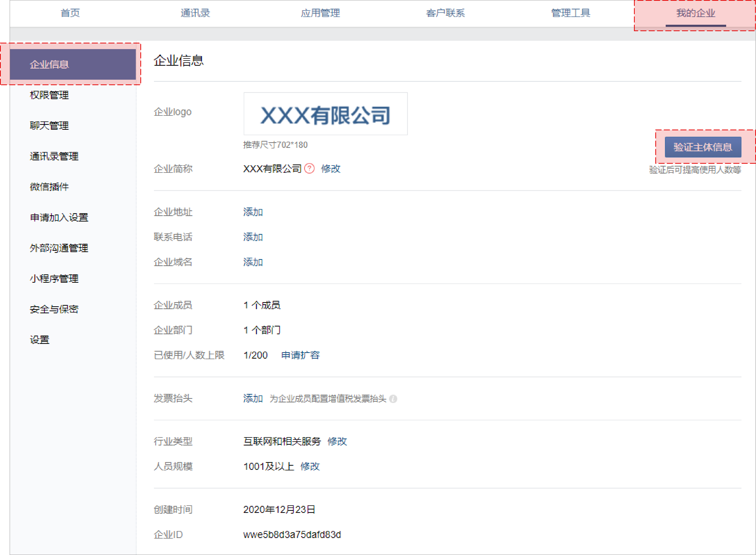Open the 应用管理 tab
This screenshot has height=555, width=756.
[320, 13]
